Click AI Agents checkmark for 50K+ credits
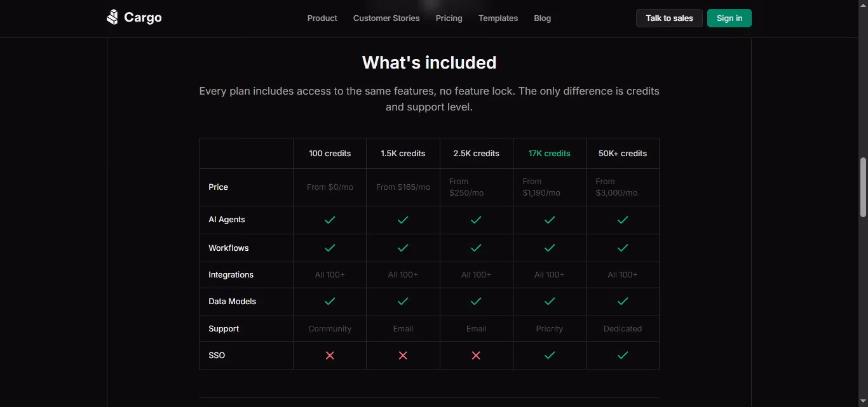 point(623,220)
